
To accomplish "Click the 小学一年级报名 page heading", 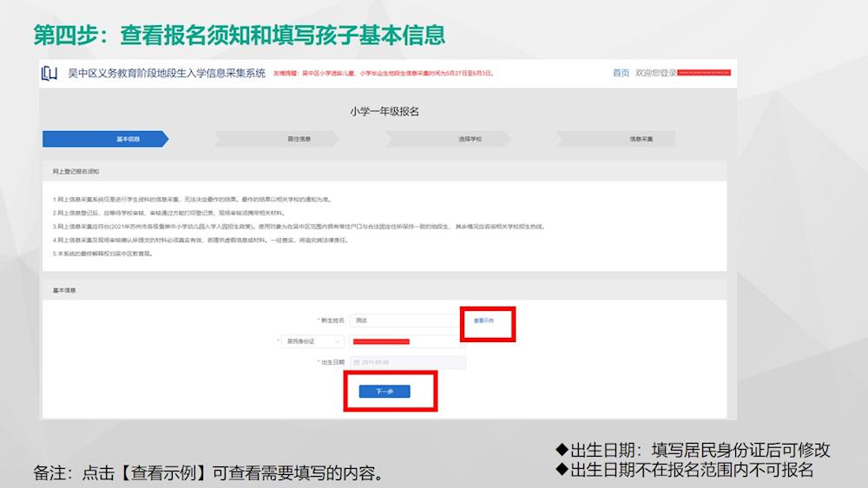I will click(x=385, y=111).
